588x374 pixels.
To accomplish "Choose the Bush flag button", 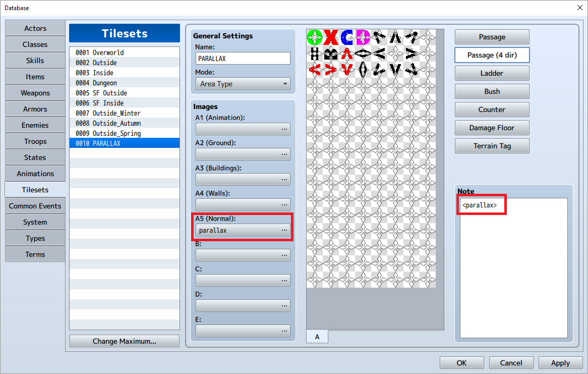I will coord(492,91).
